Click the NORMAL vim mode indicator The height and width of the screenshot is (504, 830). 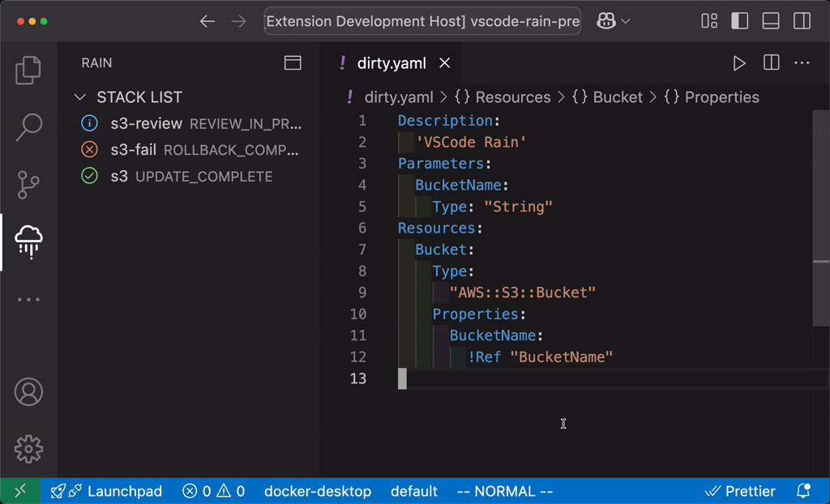pos(504,491)
